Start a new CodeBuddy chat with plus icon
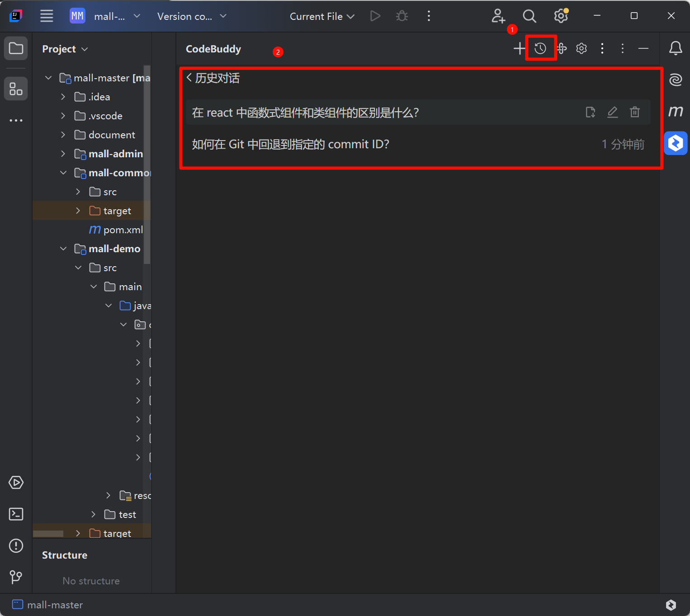The height and width of the screenshot is (616, 690). click(519, 48)
